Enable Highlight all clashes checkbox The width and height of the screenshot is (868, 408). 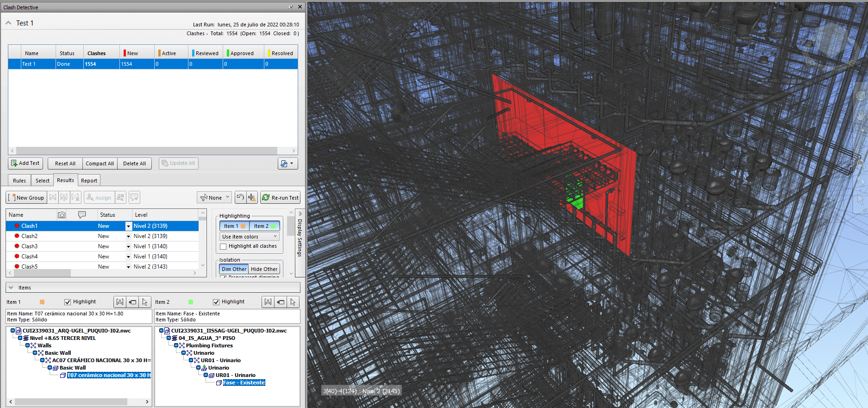pyautogui.click(x=223, y=246)
